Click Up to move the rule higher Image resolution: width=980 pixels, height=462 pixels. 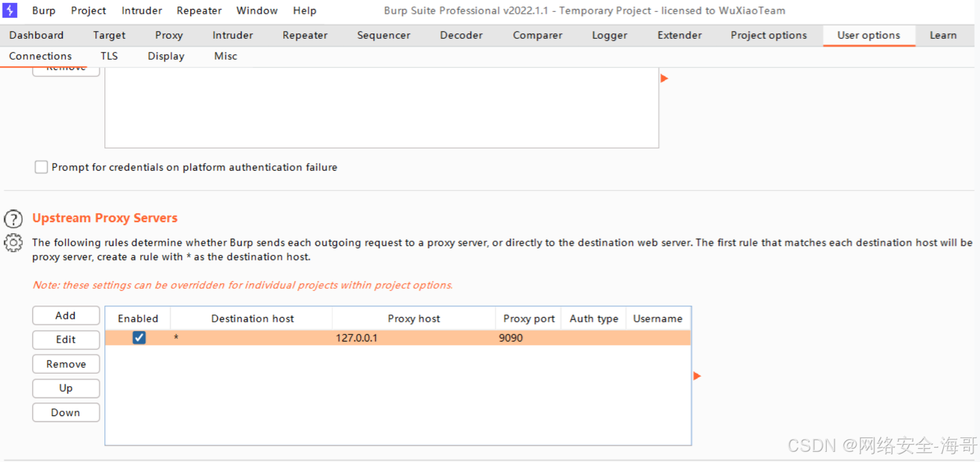click(66, 388)
